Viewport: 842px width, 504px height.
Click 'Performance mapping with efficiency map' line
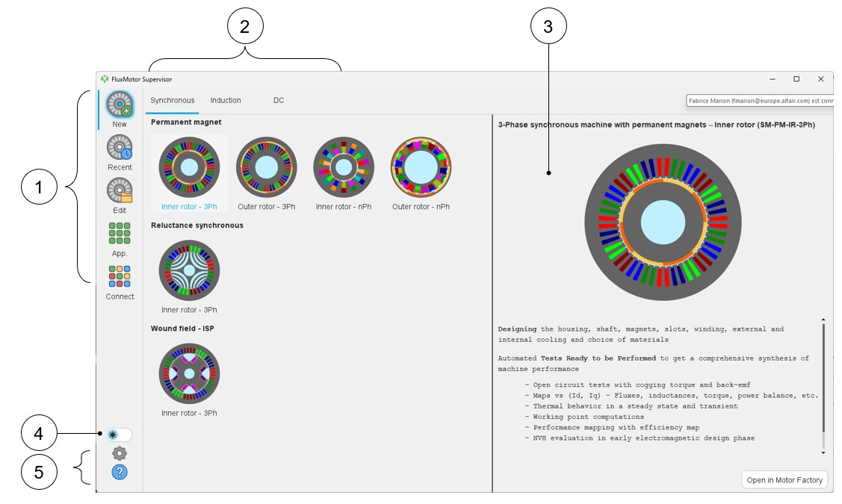pos(612,428)
